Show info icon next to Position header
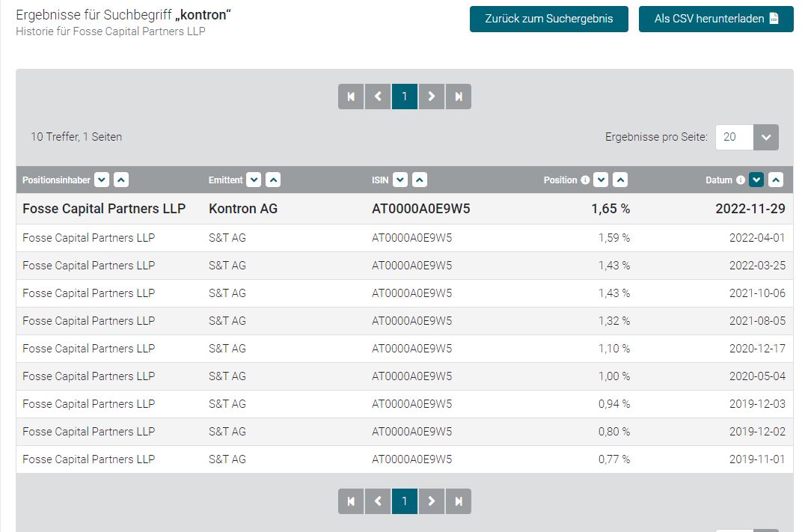Image resolution: width=805 pixels, height=532 pixels. [585, 180]
